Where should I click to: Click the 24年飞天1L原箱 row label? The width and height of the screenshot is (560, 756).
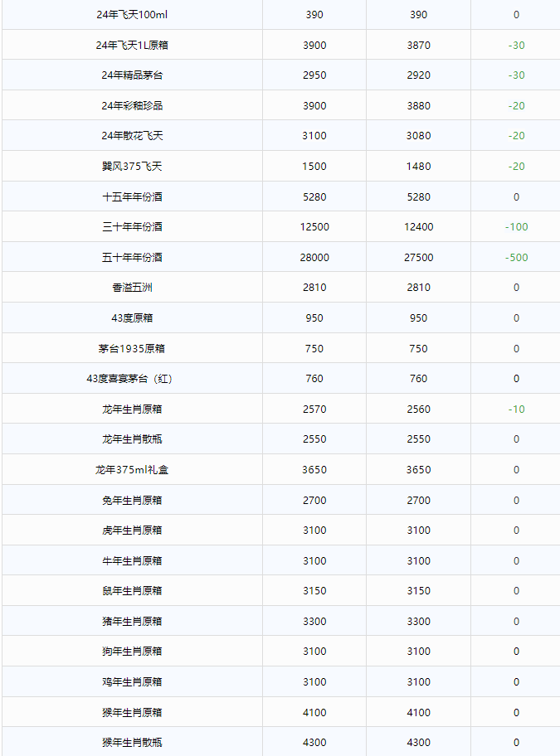[x=132, y=46]
